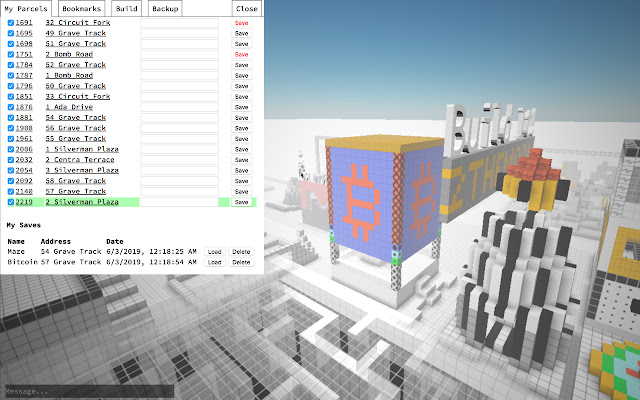
Task: Toggle checkbox for parcel 1876
Action: point(11,107)
